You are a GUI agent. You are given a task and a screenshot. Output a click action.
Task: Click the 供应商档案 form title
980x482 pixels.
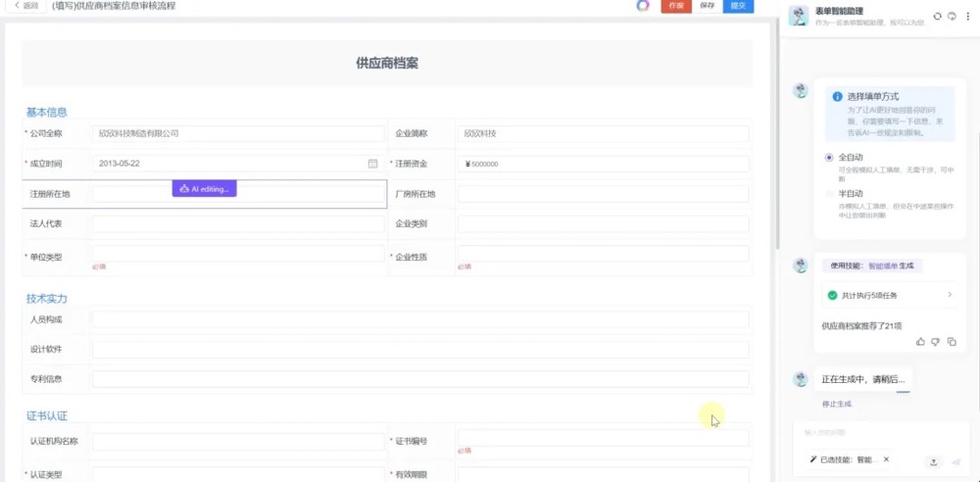[x=387, y=64]
